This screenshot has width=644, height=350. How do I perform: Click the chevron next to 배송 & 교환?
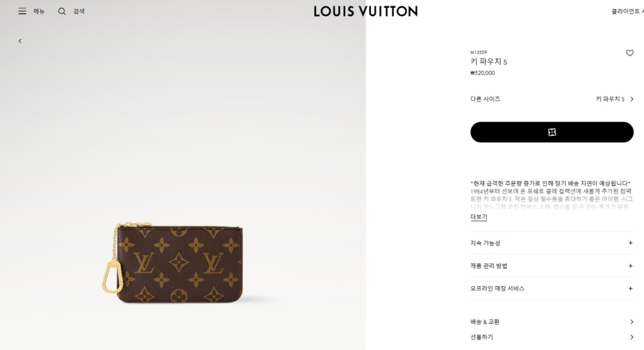pyautogui.click(x=632, y=322)
